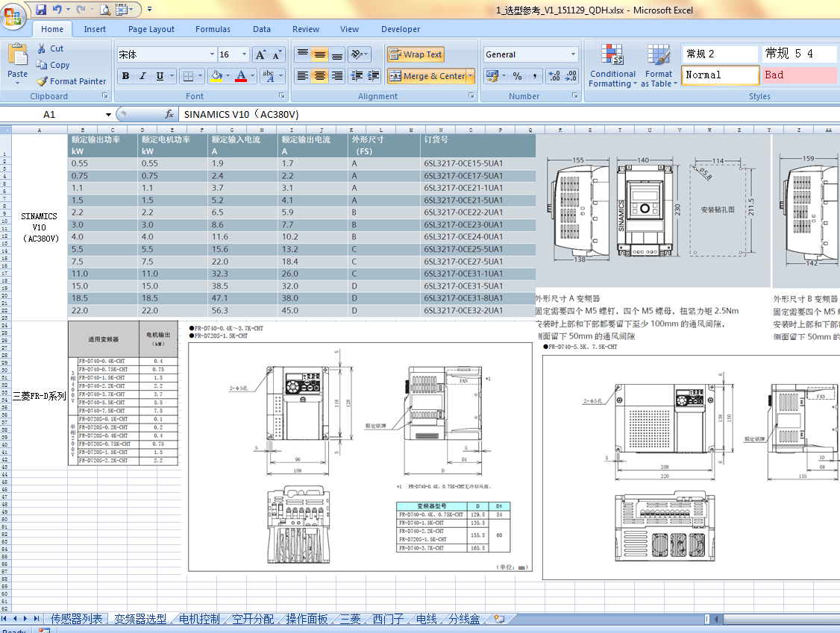Viewport: 840px width, 633px height.
Task: Apply the 常规 2 cell style
Action: tap(720, 54)
